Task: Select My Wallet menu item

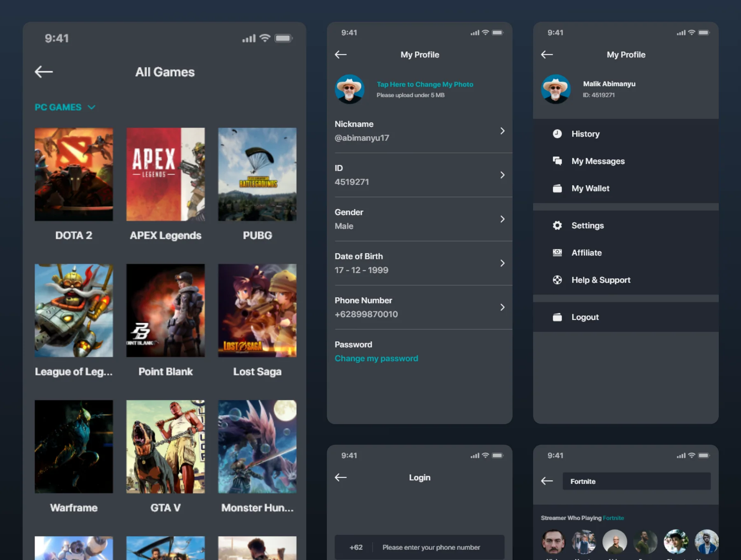Action: (626, 188)
